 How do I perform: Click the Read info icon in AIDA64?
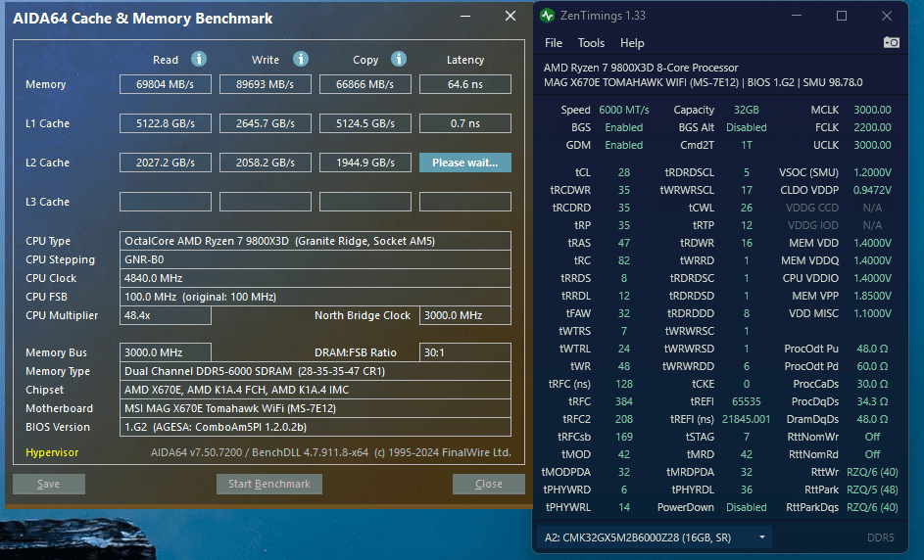199,59
